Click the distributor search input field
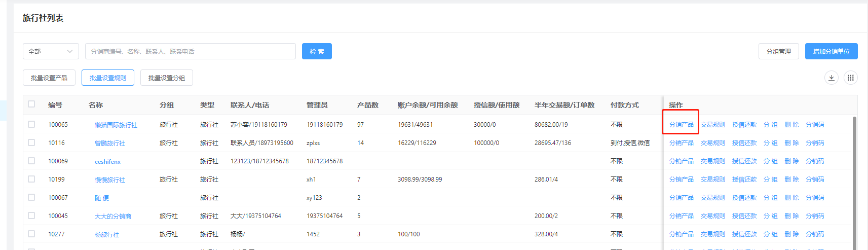Screen dimensions: 868x250 [x=190, y=51]
